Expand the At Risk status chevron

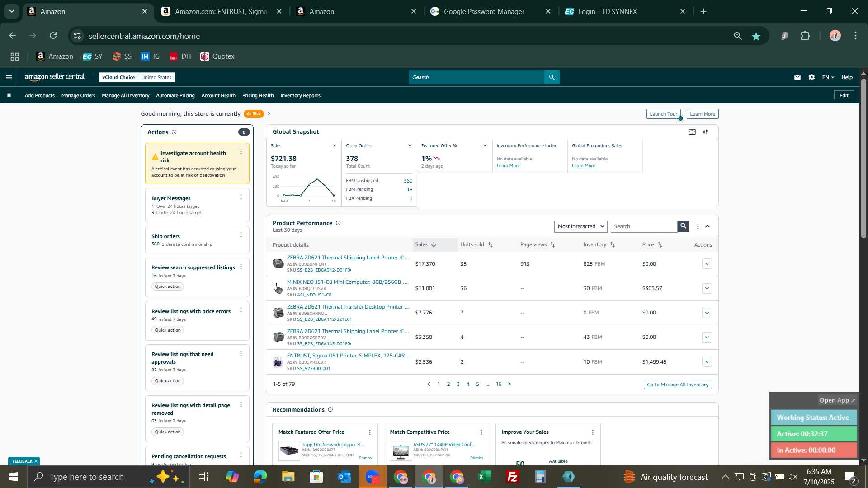[269, 114]
